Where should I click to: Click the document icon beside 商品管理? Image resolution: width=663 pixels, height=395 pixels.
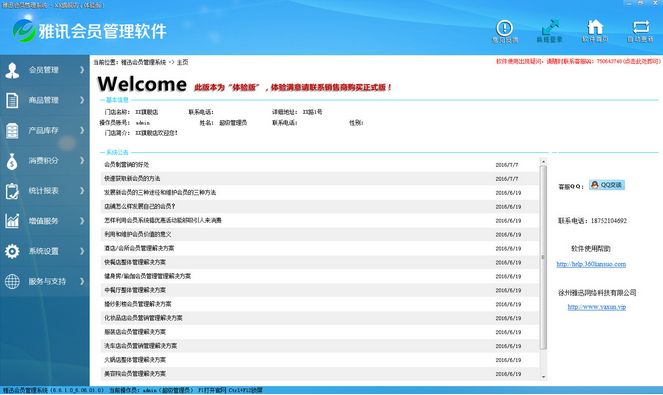12,100
